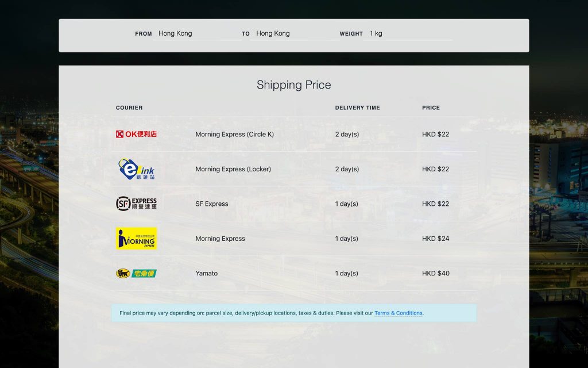Click the Delivery Time column header
588x368 pixels.
(357, 108)
